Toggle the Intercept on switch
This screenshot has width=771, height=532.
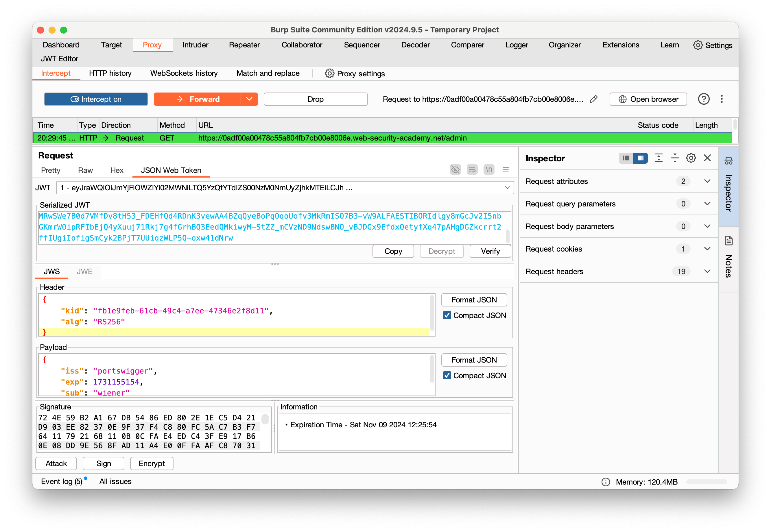point(96,99)
